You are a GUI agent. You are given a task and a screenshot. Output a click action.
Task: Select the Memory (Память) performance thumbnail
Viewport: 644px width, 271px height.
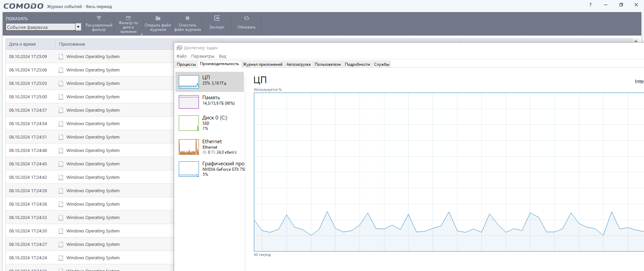click(x=210, y=102)
